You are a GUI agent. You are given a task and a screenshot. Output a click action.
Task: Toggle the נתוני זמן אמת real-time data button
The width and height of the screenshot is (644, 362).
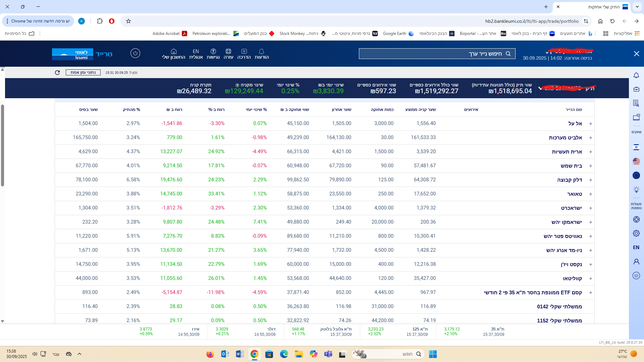(83, 72)
